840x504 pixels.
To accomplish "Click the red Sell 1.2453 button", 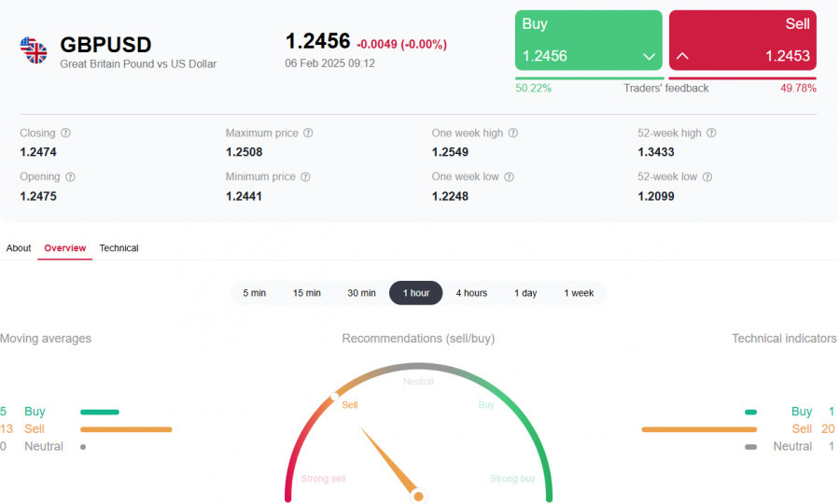I will [x=743, y=40].
